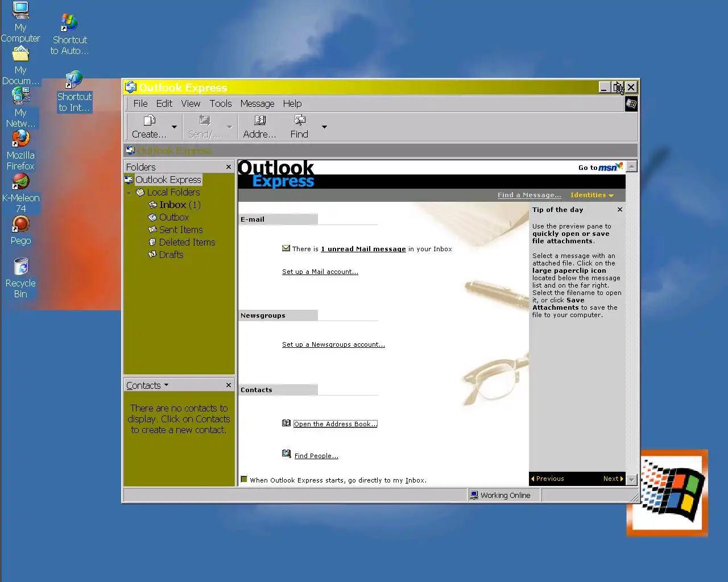Click Set up a Mail account link

point(320,272)
